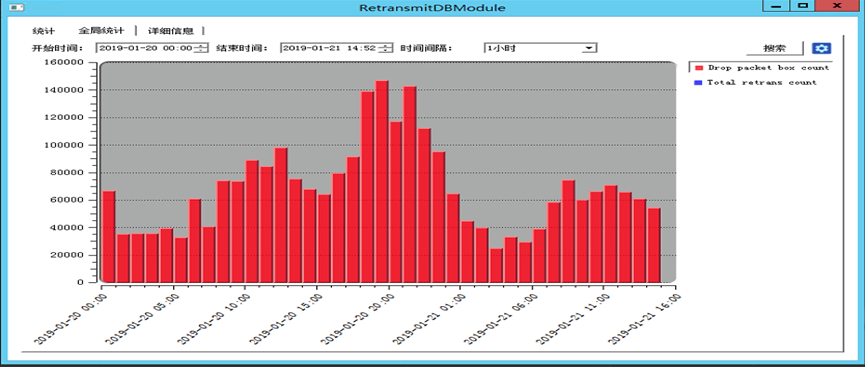This screenshot has width=865, height=367.
Task: Minimize the RetransmitDBModule window
Action: [776, 6]
